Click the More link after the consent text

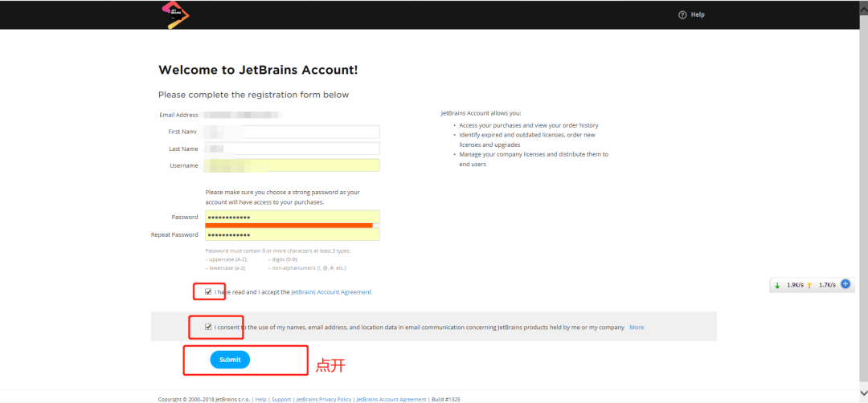pos(637,328)
